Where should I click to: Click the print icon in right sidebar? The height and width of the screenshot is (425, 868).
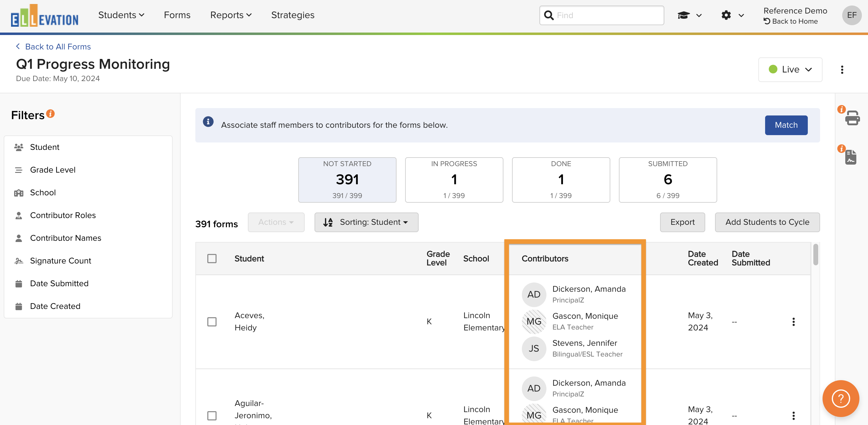tap(852, 118)
